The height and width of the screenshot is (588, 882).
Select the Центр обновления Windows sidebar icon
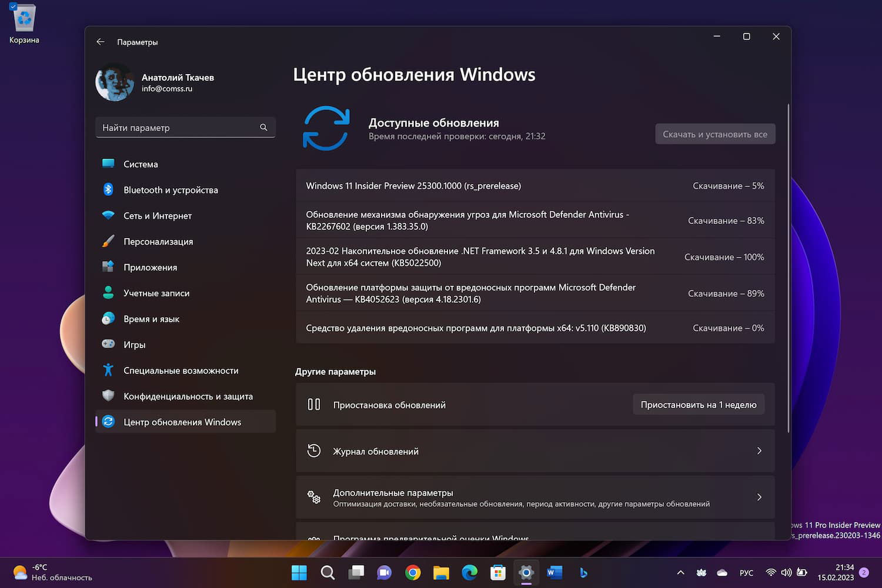click(109, 422)
